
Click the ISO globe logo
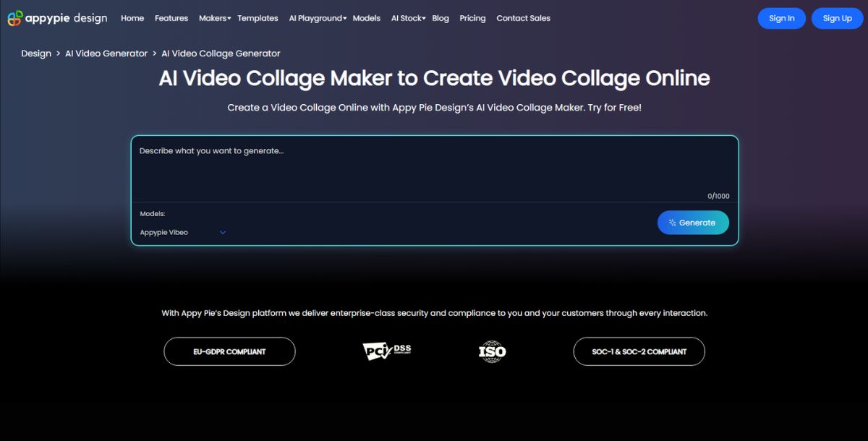tap(493, 351)
